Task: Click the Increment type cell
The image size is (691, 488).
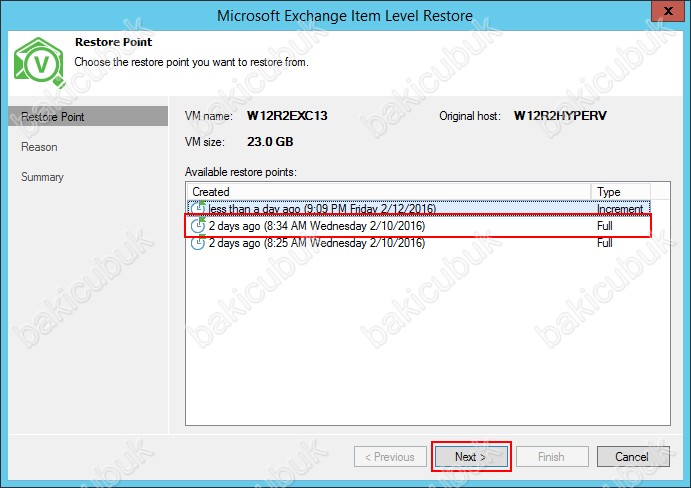Action: (x=620, y=209)
